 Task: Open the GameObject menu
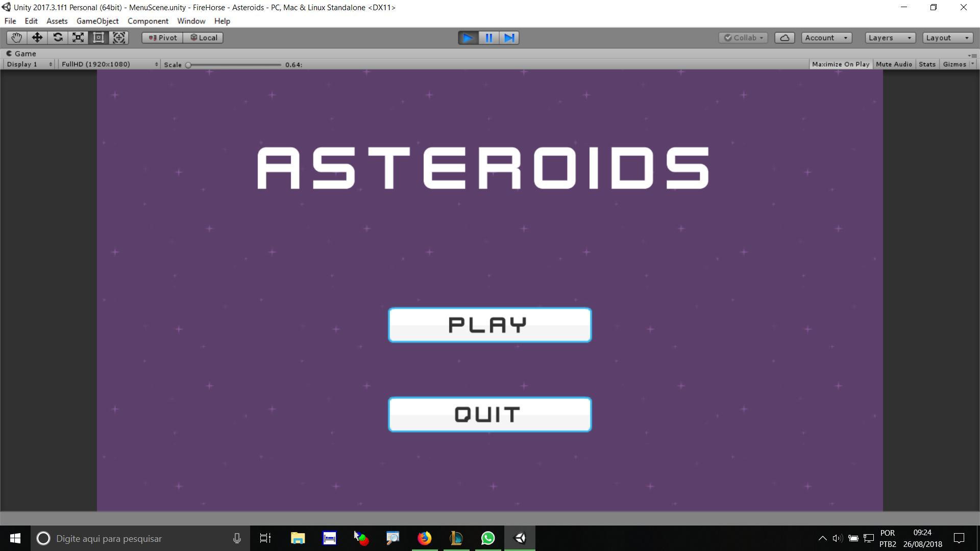(x=97, y=21)
